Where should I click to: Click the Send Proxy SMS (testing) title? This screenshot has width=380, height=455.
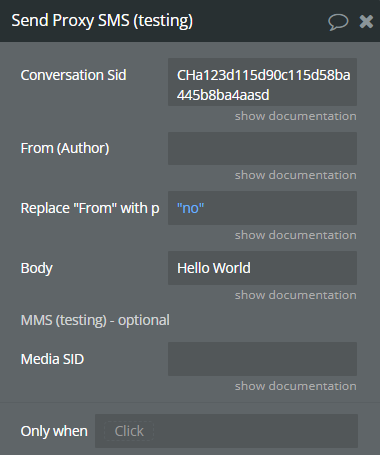click(102, 21)
